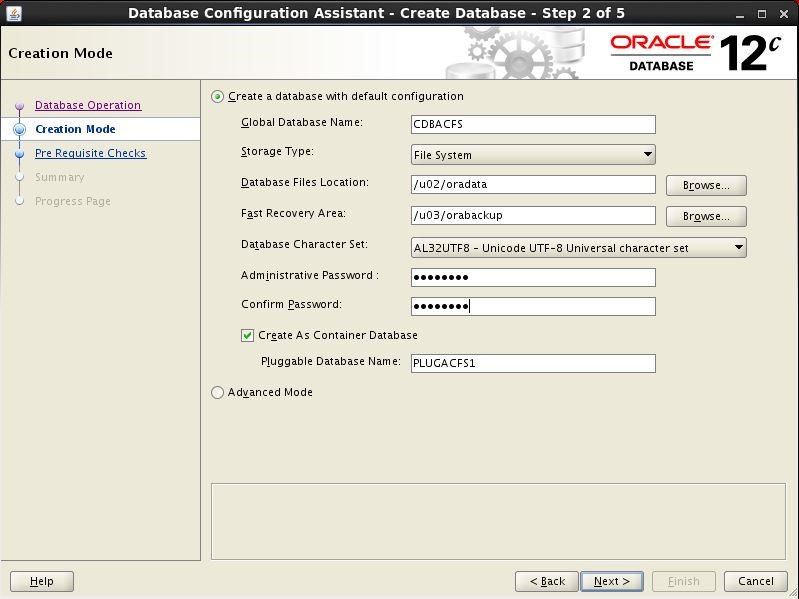799x599 pixels.
Task: Click the Fast Recovery Area field
Action: coord(533,215)
